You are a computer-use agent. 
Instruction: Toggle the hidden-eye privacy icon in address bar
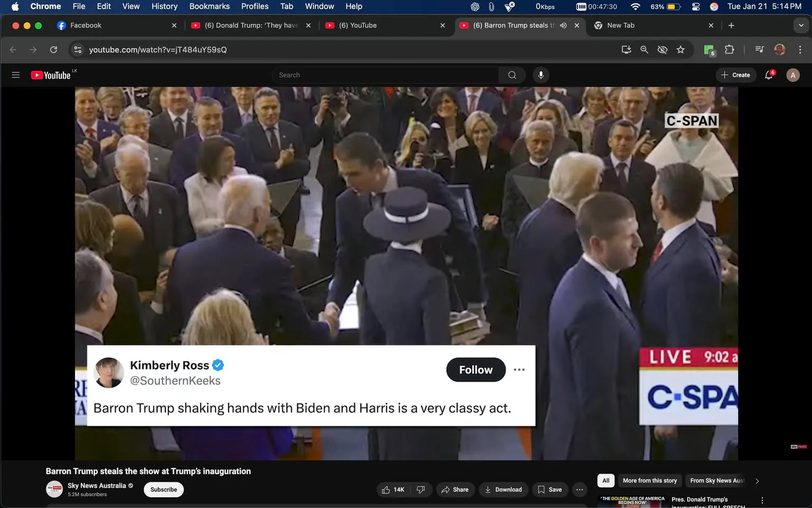[662, 49]
